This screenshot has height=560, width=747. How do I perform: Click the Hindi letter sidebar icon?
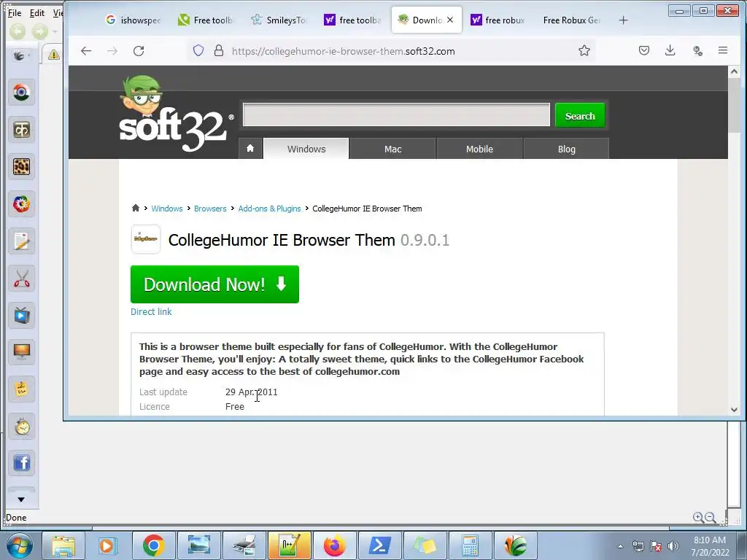[21, 130]
